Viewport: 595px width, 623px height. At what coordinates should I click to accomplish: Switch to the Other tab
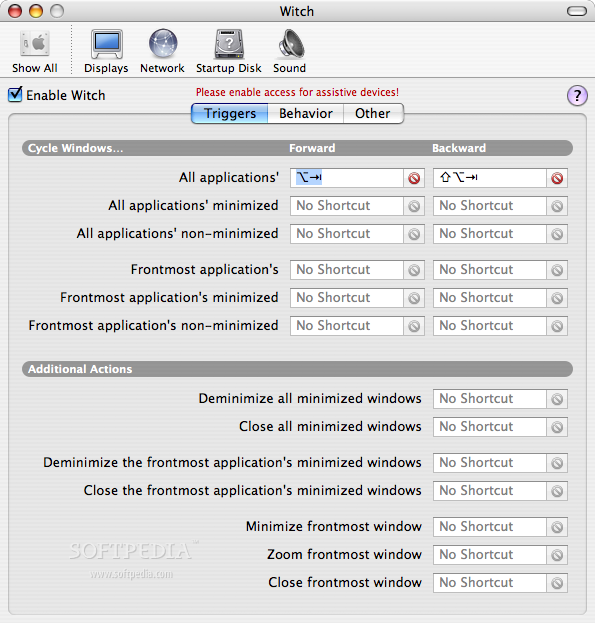tap(373, 114)
